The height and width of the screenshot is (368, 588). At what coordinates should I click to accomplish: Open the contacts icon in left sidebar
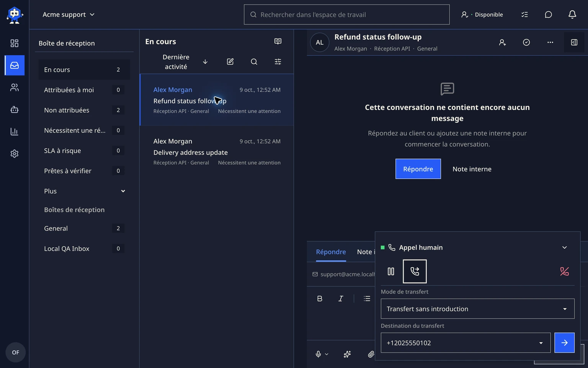15,87
